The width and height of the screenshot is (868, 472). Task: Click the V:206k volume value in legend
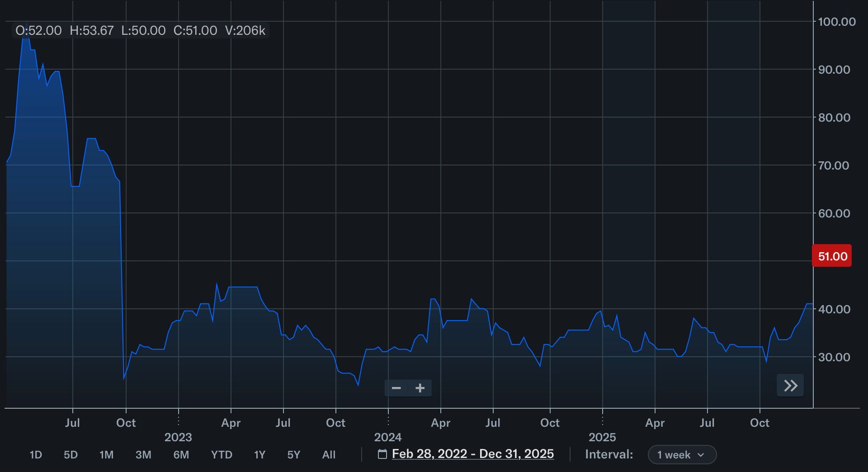245,31
